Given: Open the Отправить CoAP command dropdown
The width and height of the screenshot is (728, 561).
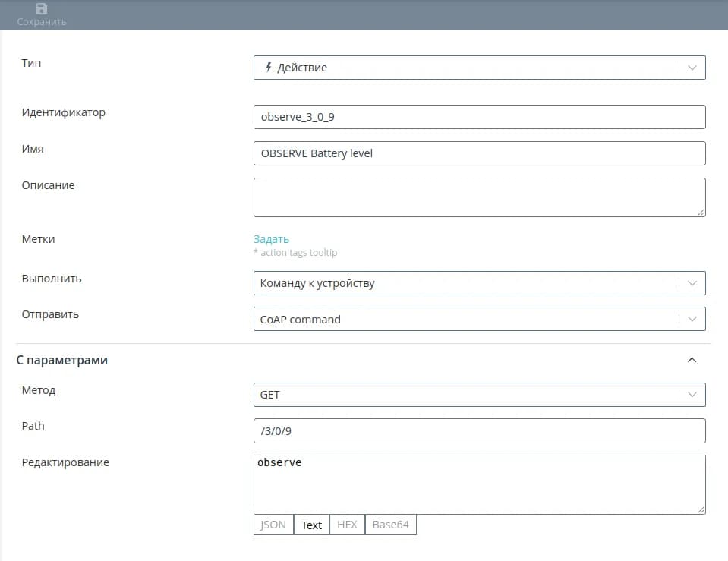Looking at the screenshot, I should [692, 320].
